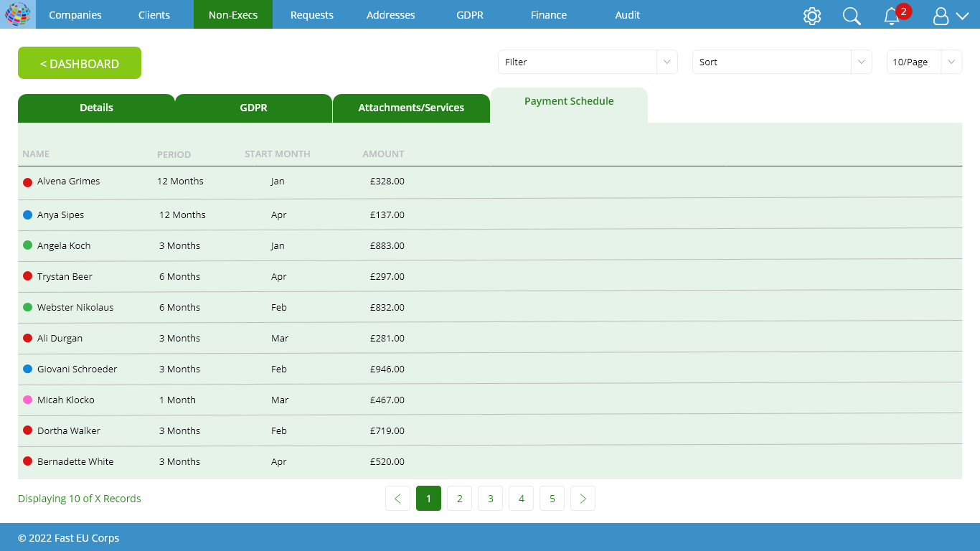The width and height of the screenshot is (980, 551).
Task: Click the © 2022 Fast EU Corps footer text
Action: [69, 538]
